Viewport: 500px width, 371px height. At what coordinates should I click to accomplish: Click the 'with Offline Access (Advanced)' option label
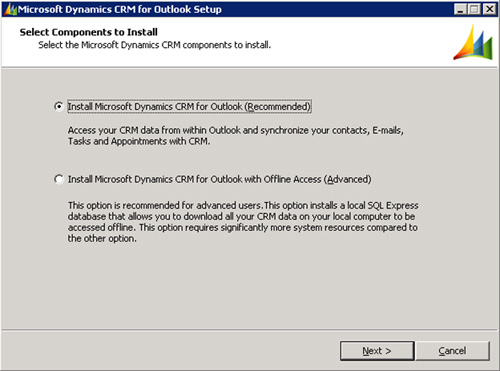click(220, 179)
